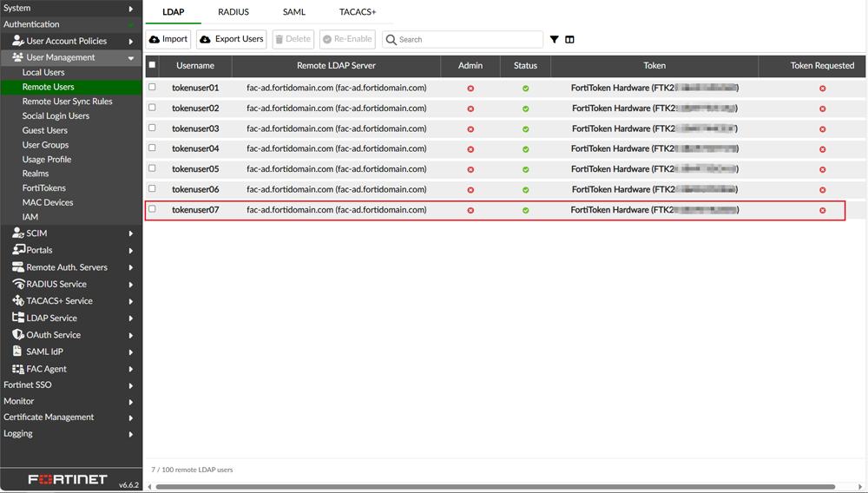Open the TACACS+ tab

point(358,12)
